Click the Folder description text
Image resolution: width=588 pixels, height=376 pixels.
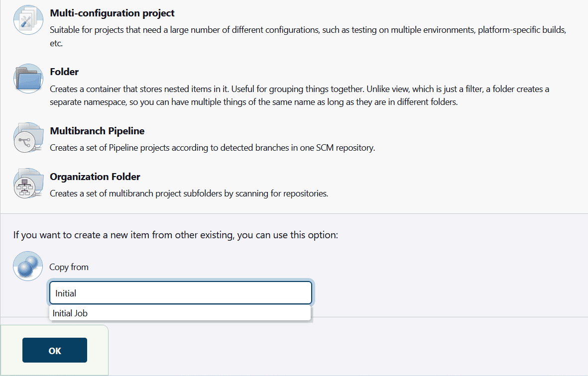[300, 95]
